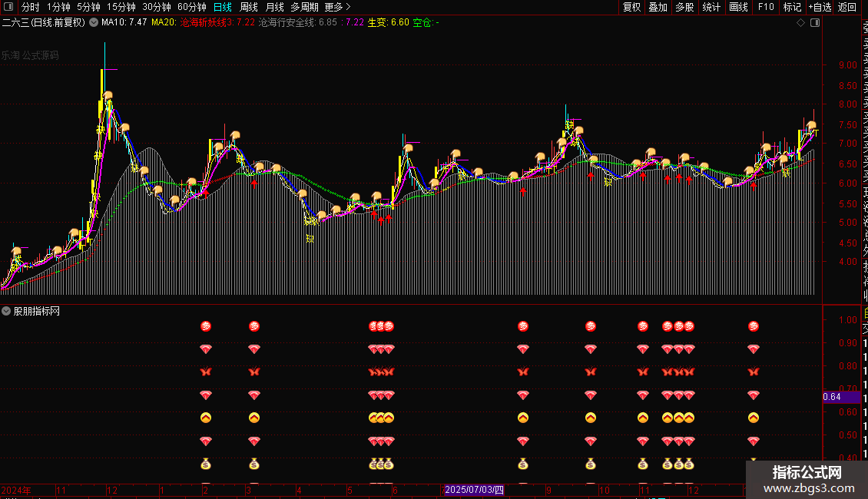Open the 画线 drawing tools
Viewport: 868px width, 499px height.
738,7
